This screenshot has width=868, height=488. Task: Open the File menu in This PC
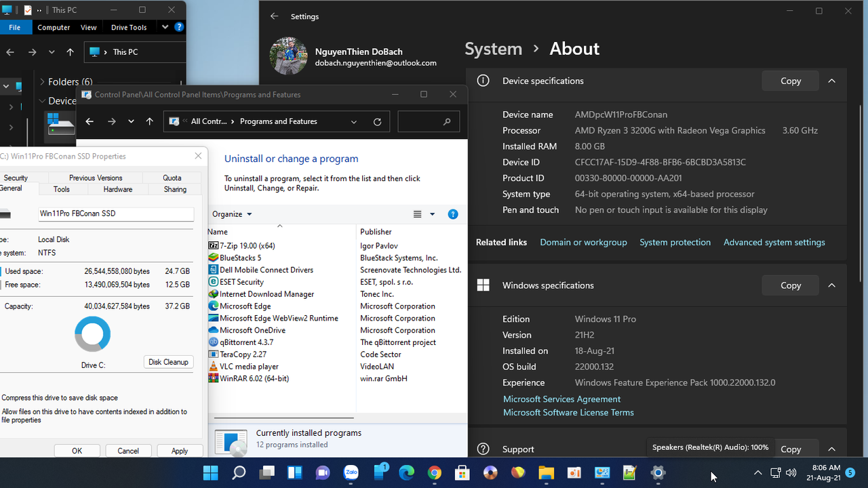tap(14, 27)
